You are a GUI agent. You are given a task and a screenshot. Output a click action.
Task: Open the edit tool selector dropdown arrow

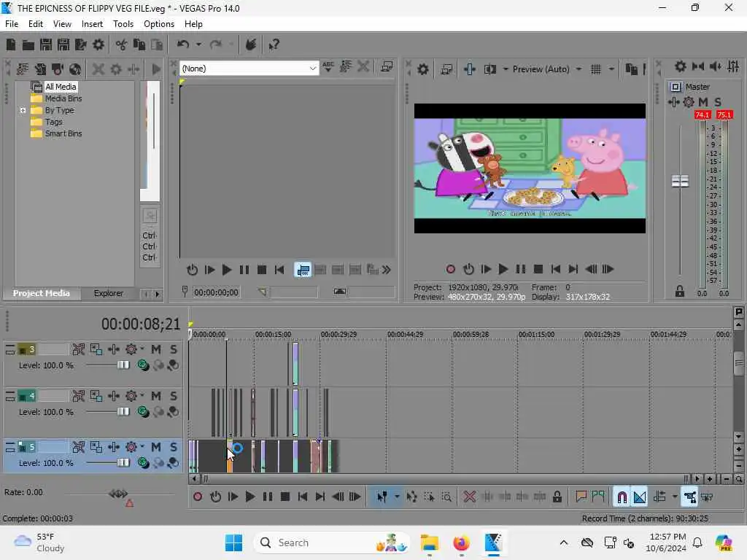click(x=396, y=497)
